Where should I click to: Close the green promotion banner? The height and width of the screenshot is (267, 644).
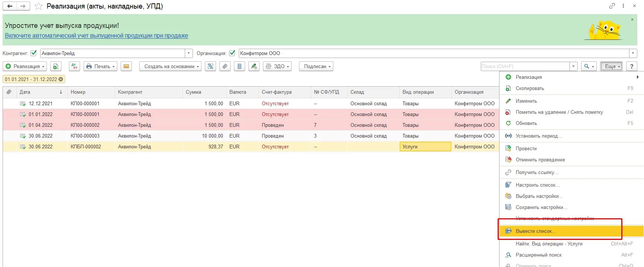tap(632, 19)
